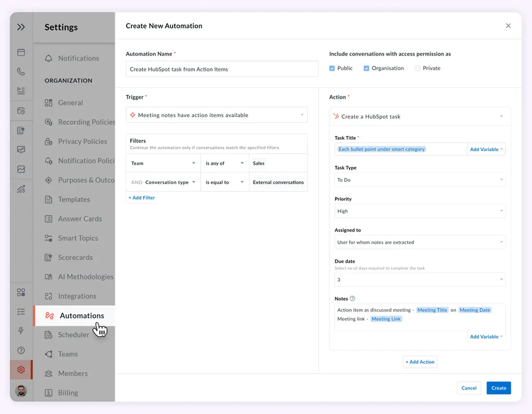Close the Create New Automation dialog

point(508,26)
